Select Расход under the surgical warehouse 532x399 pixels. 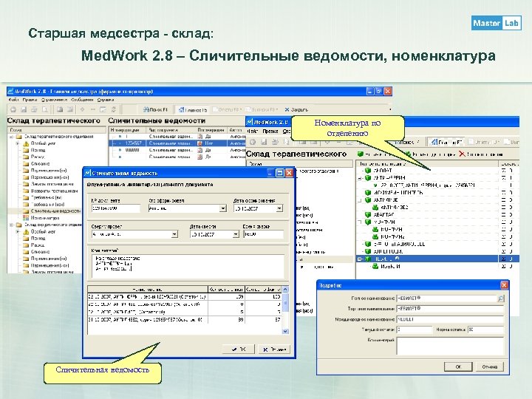(x=38, y=245)
